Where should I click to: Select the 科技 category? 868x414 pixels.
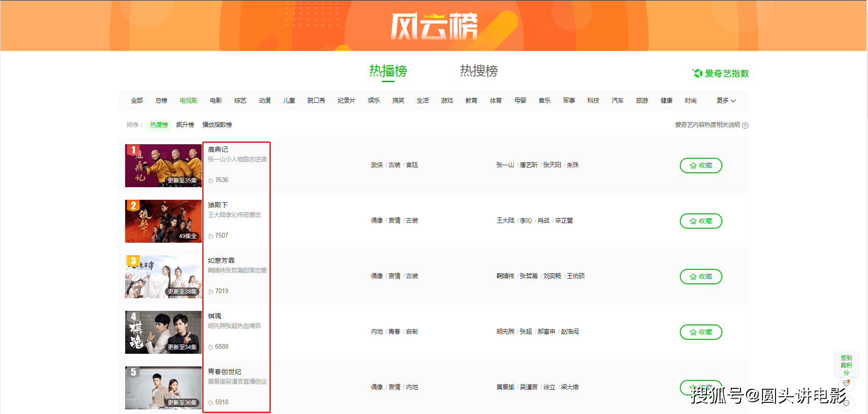593,100
